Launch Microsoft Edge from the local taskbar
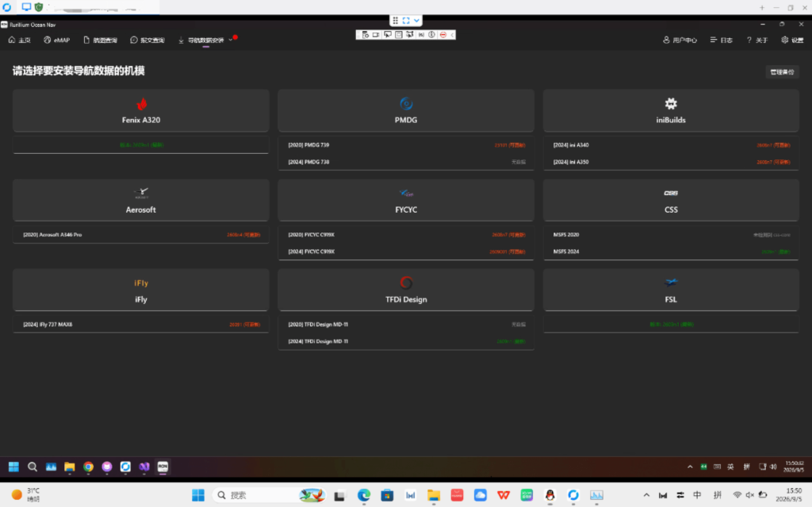The image size is (812, 507). [x=363, y=495]
